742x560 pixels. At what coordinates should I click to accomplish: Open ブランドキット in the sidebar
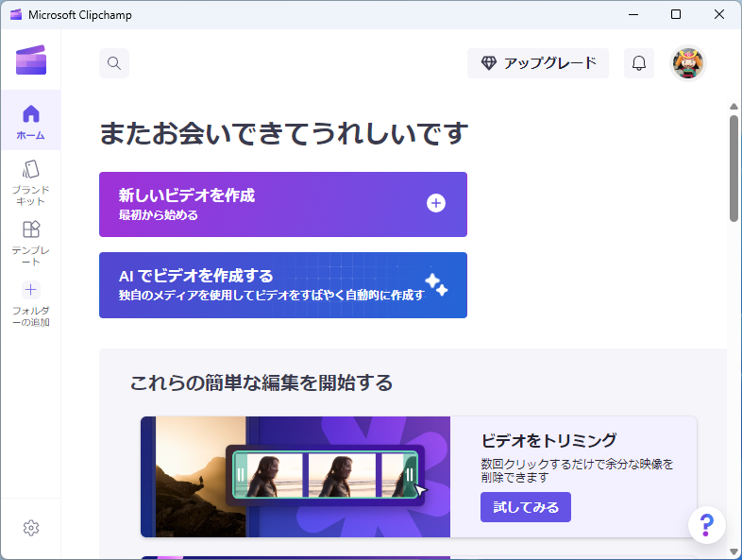[x=31, y=182]
